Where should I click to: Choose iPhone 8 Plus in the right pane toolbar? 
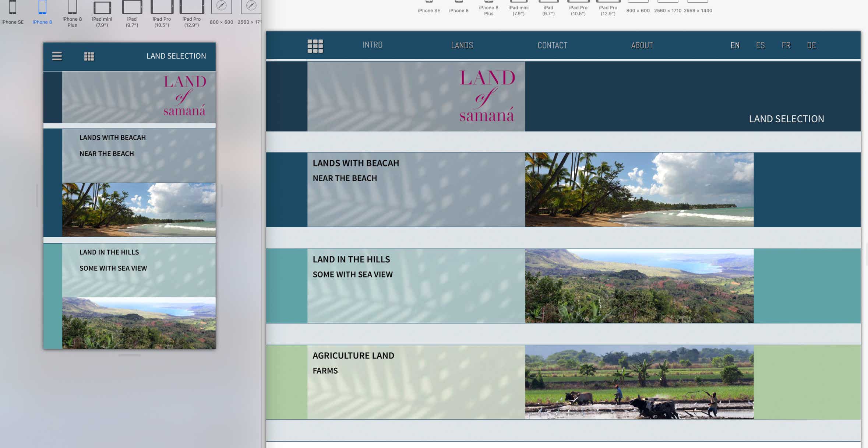pyautogui.click(x=488, y=8)
